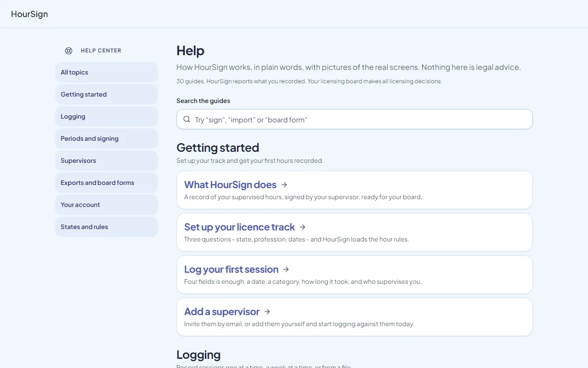Open the Logging sidebar topic

[x=107, y=116]
